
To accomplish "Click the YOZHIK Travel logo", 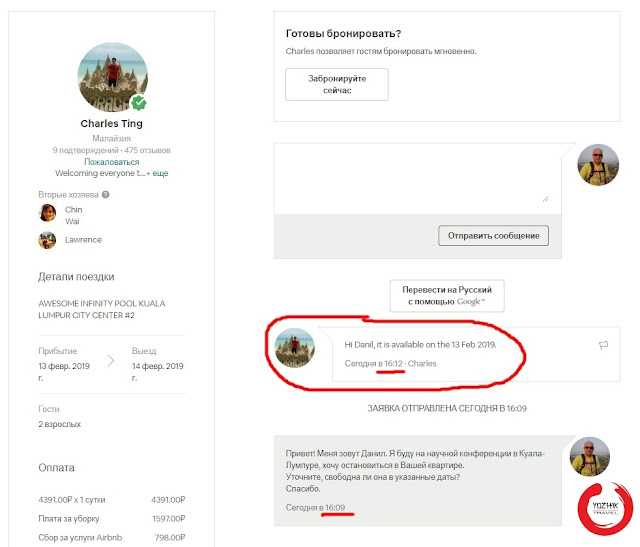I will (x=603, y=508).
